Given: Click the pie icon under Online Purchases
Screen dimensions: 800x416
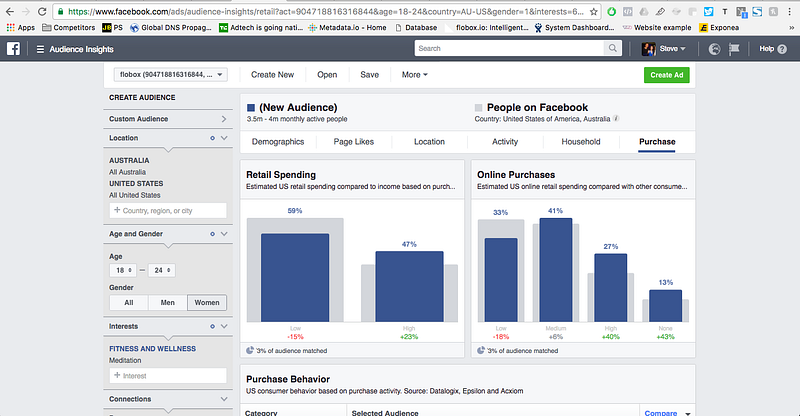Looking at the screenshot, I should click(481, 350).
